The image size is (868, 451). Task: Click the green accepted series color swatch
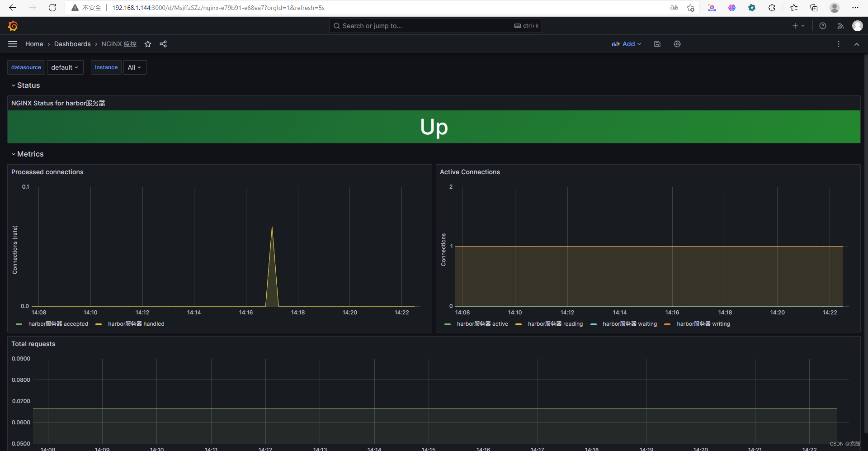click(19, 324)
